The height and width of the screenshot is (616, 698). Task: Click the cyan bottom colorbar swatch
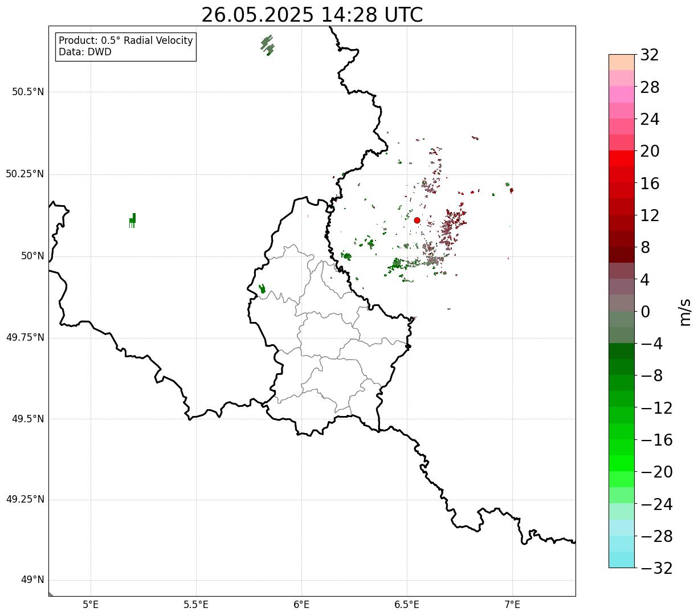622,560
